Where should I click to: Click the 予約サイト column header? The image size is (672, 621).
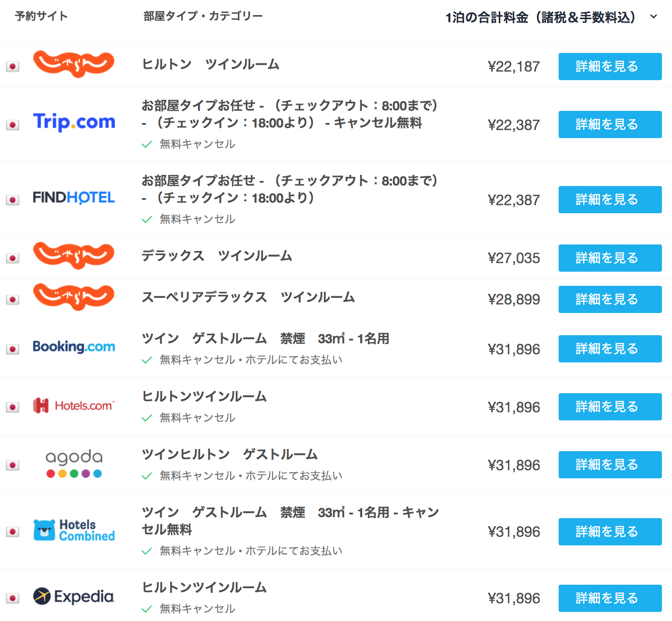pyautogui.click(x=41, y=16)
